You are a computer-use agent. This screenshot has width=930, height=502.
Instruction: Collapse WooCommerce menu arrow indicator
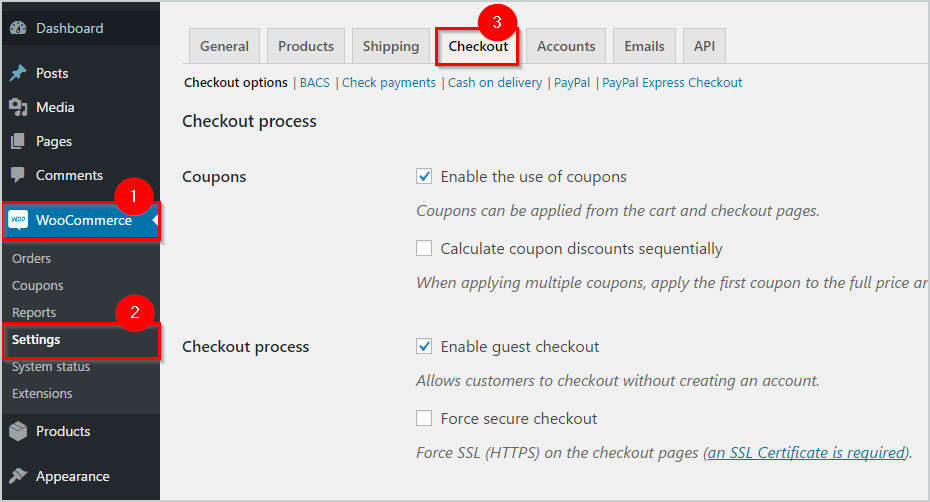pyautogui.click(x=155, y=220)
